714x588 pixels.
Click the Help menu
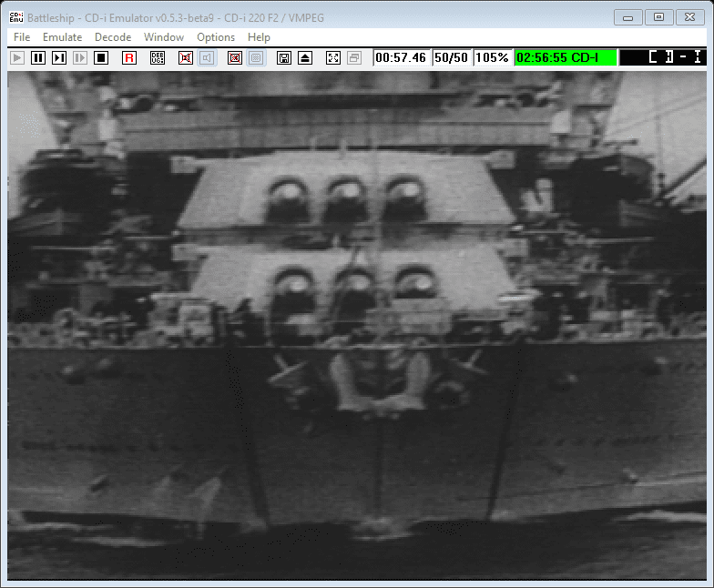[x=259, y=37]
